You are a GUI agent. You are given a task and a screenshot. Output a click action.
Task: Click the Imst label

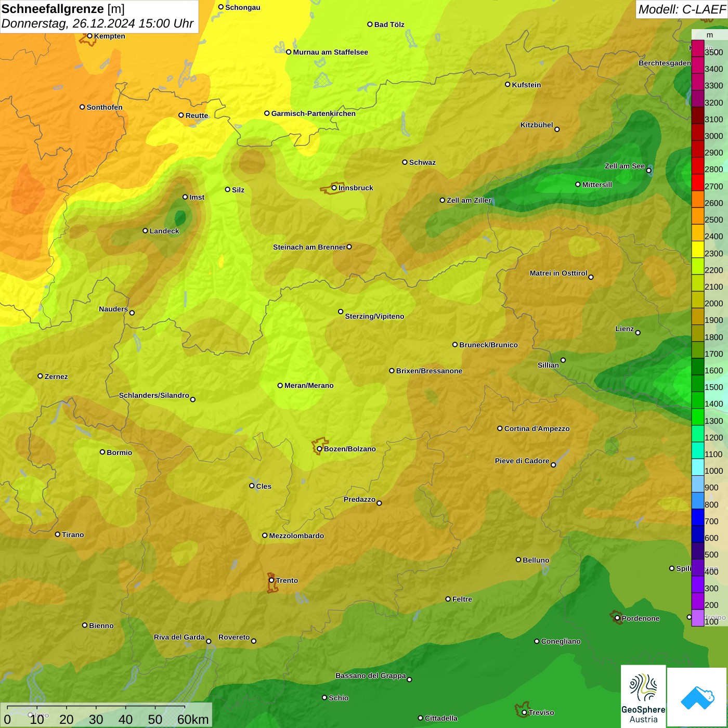click(x=197, y=197)
